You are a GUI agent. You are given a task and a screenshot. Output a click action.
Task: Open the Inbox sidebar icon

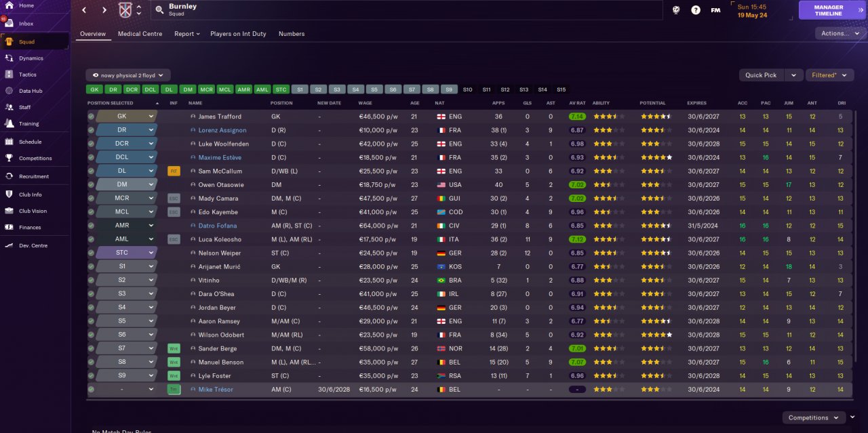9,24
